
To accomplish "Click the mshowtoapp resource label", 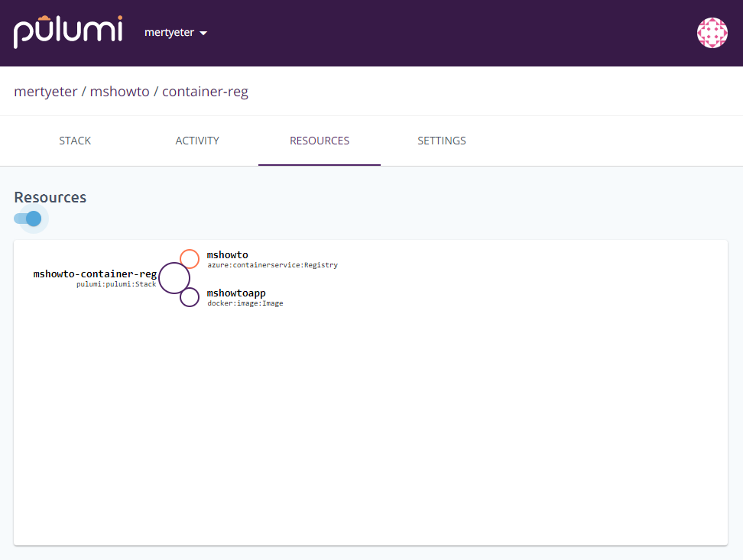I will coord(236,293).
